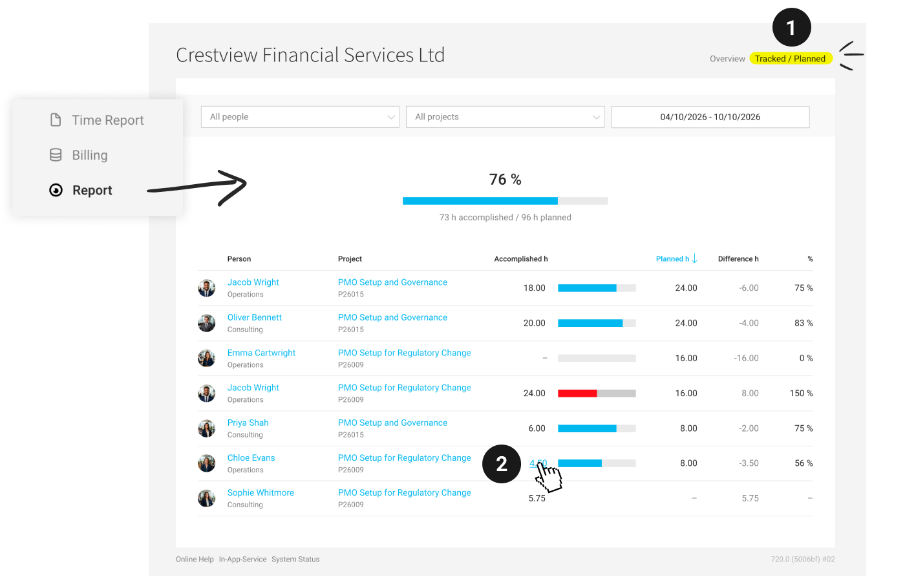
Task: Open the Jacob Wright person link in first row
Action: click(253, 282)
